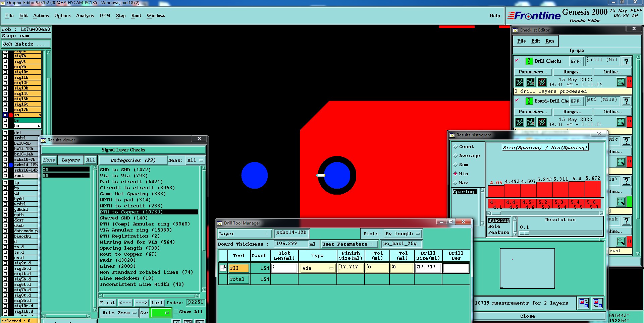
Task: Click the Close button in Results histogram
Action: coord(528,316)
